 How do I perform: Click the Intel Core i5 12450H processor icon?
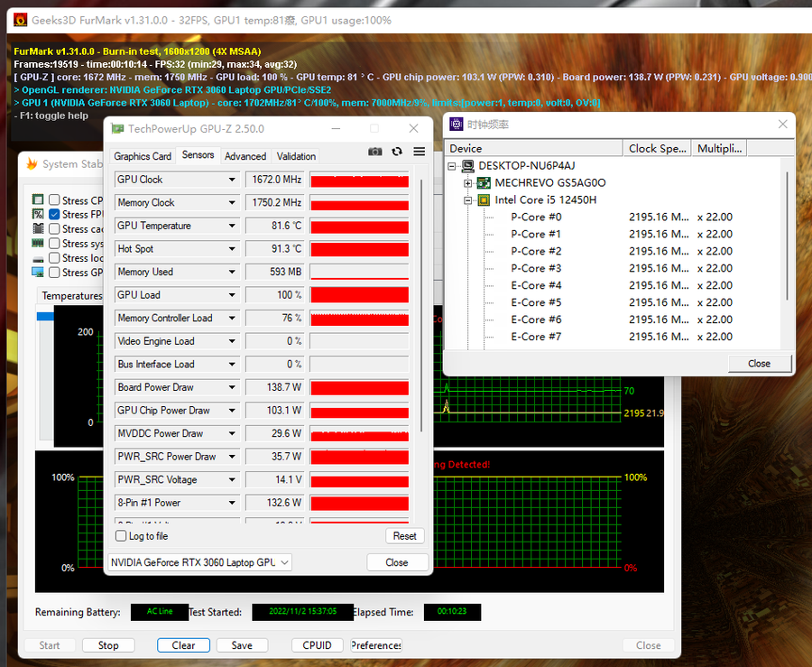click(484, 199)
